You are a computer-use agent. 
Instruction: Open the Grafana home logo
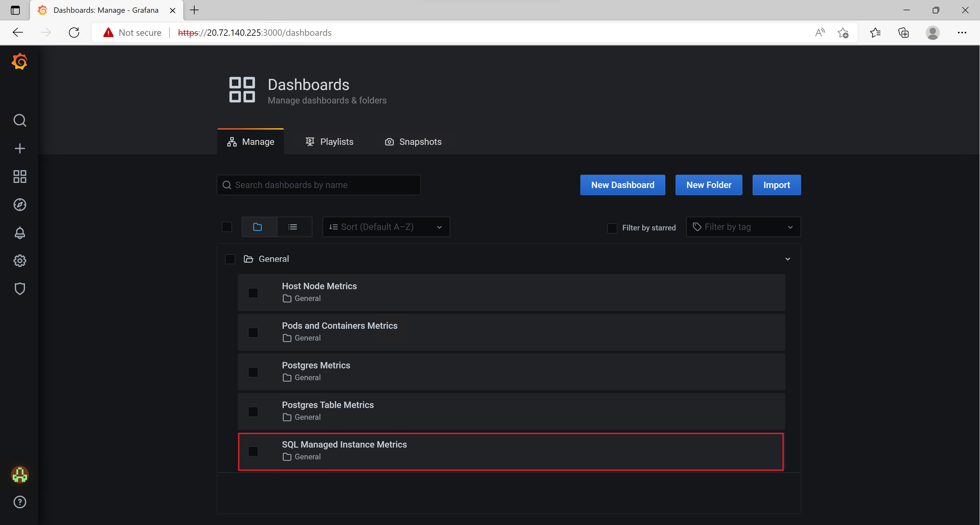point(19,62)
